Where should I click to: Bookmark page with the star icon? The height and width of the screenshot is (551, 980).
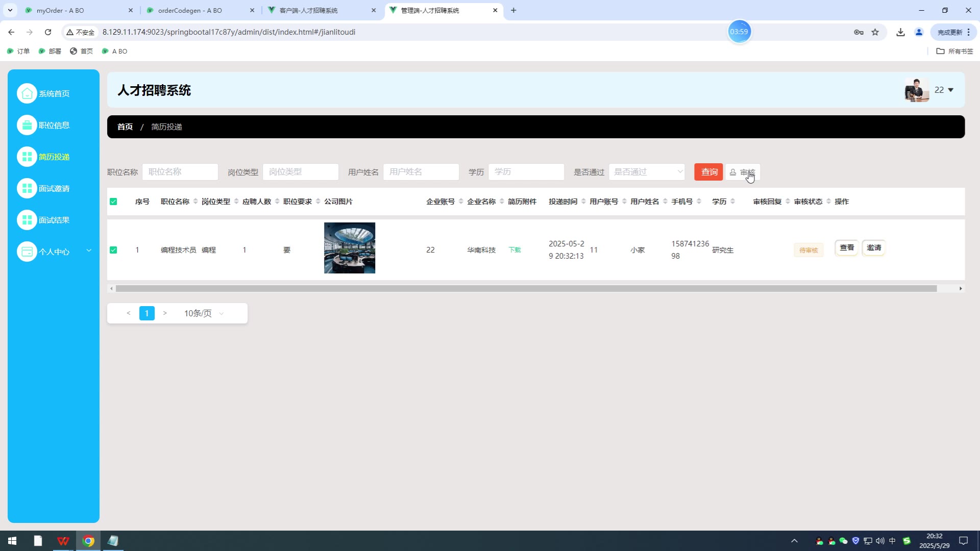point(875,32)
